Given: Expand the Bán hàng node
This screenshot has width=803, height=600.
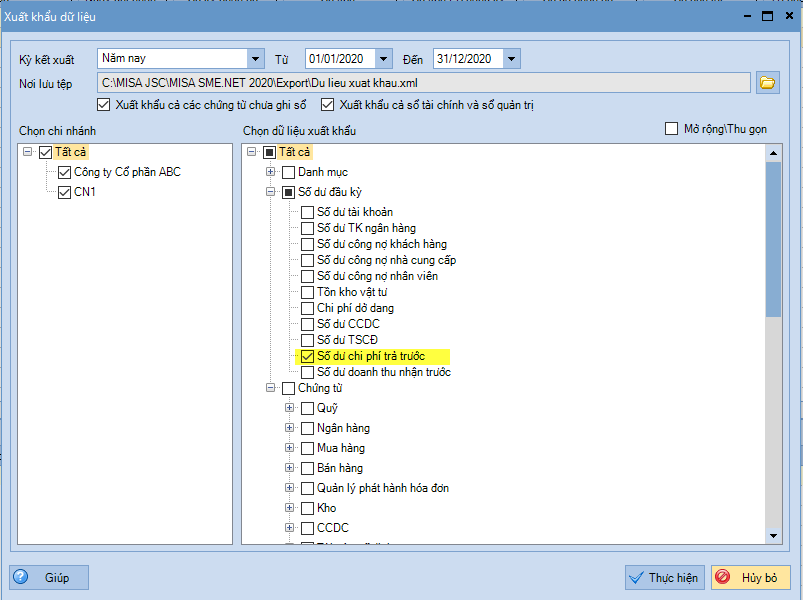Looking at the screenshot, I should click(289, 468).
